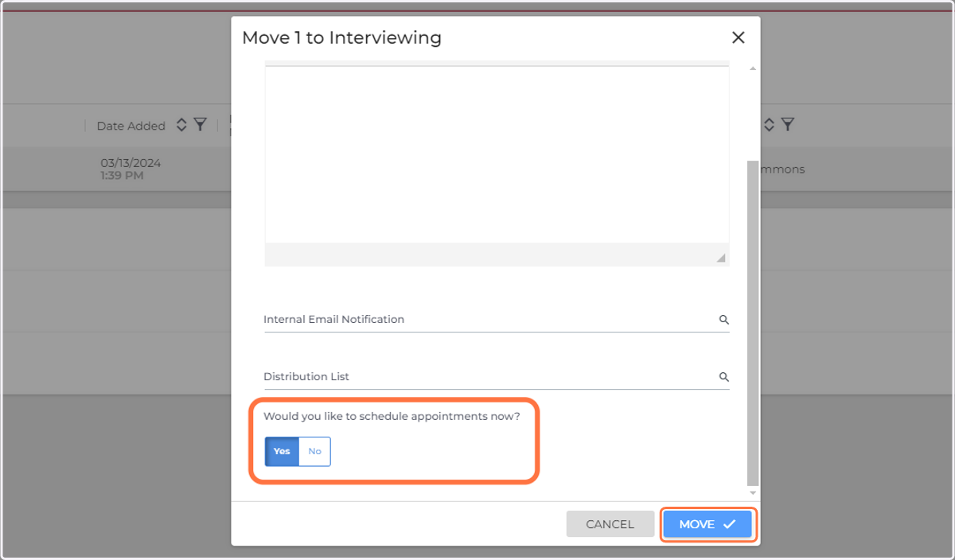Open the filter in right column header
This screenshot has width=955, height=560.
click(x=787, y=124)
